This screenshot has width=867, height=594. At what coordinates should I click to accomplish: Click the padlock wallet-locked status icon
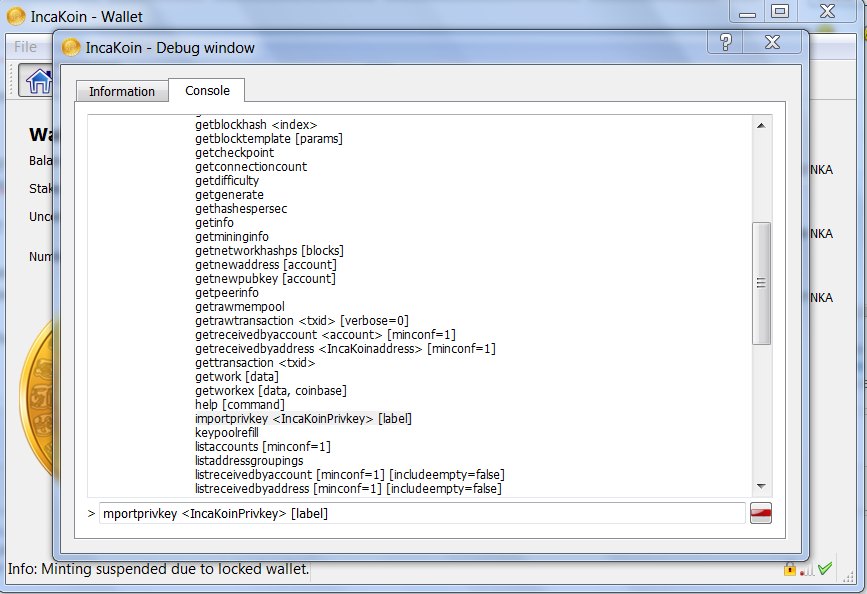point(790,569)
